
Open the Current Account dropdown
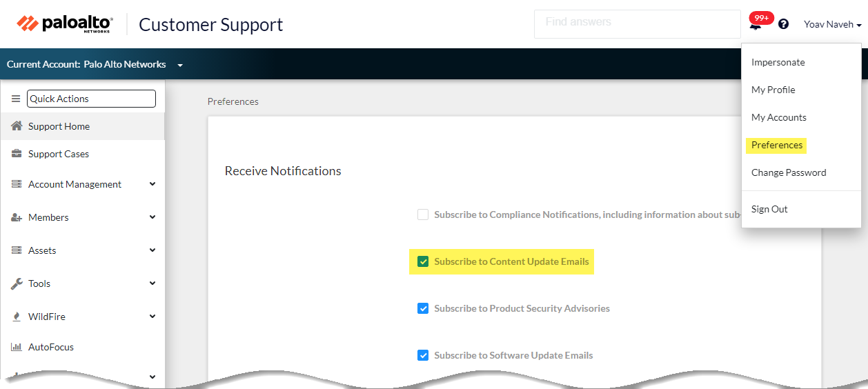180,65
